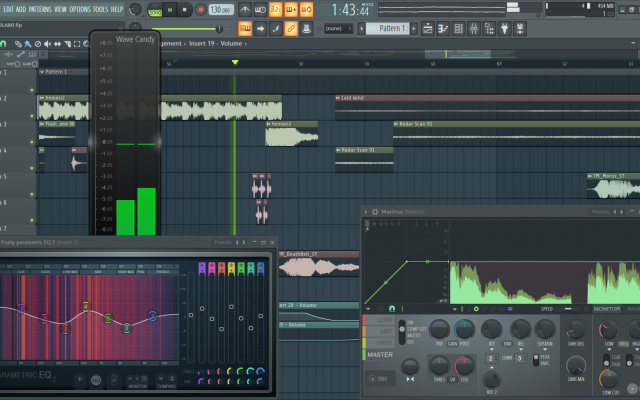Open the (none) snap dropdown
640x400 pixels.
[338, 29]
